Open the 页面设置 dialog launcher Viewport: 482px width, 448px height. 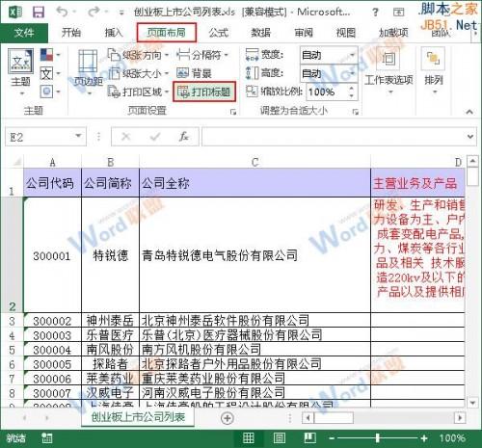(233, 112)
